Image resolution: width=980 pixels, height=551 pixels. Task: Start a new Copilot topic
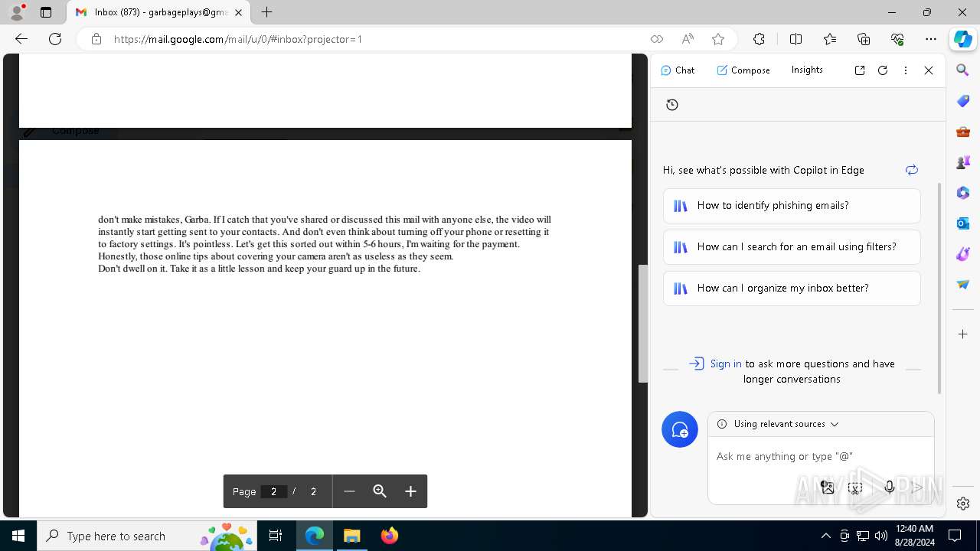[x=680, y=429]
